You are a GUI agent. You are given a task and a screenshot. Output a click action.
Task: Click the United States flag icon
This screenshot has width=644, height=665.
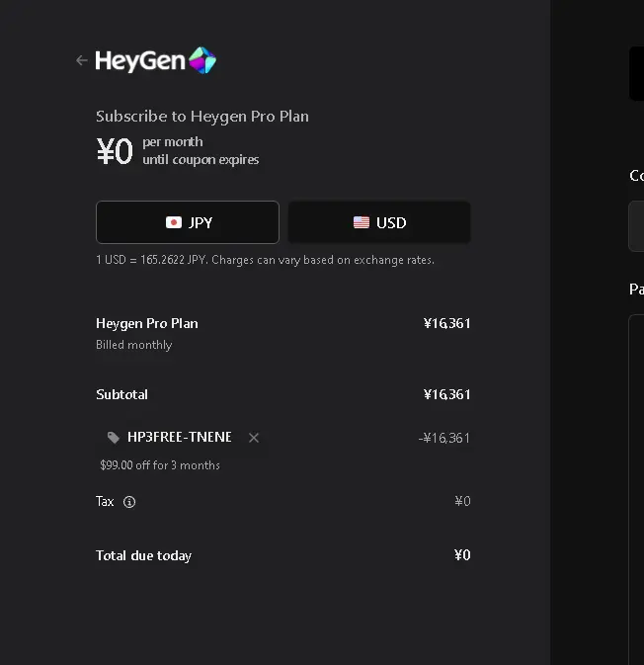[362, 222]
